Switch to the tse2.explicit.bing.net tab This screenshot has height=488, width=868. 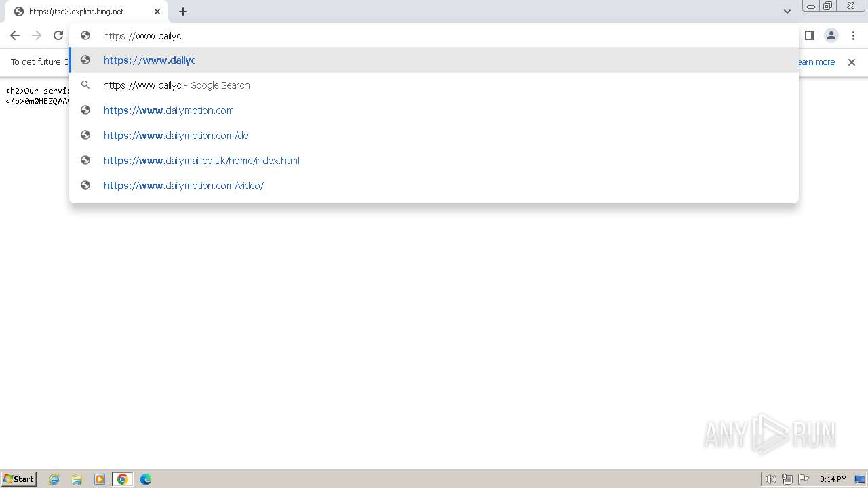tap(85, 12)
